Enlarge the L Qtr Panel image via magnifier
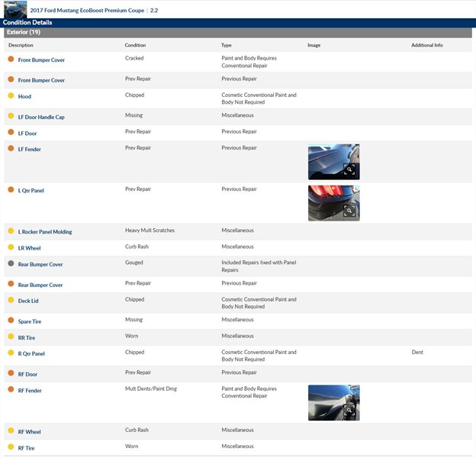 pos(349,211)
